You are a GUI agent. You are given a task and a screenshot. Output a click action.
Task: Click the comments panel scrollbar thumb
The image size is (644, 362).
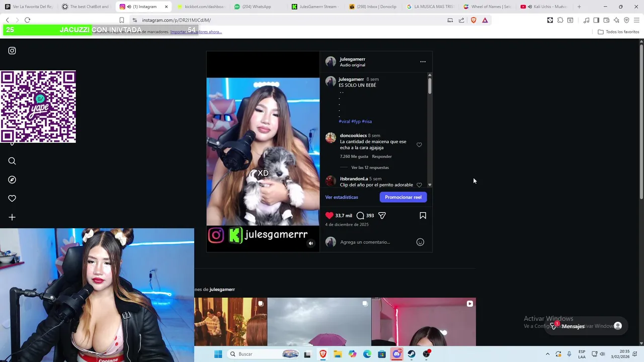pyautogui.click(x=429, y=85)
